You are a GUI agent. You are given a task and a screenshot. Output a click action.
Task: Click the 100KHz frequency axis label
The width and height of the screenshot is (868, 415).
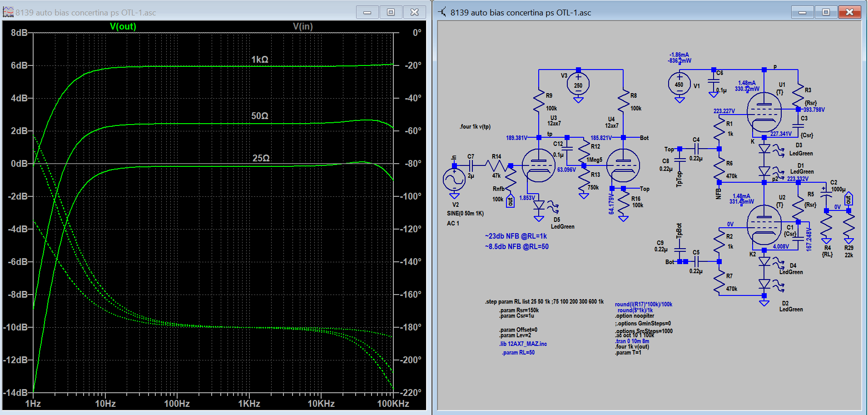(393, 404)
